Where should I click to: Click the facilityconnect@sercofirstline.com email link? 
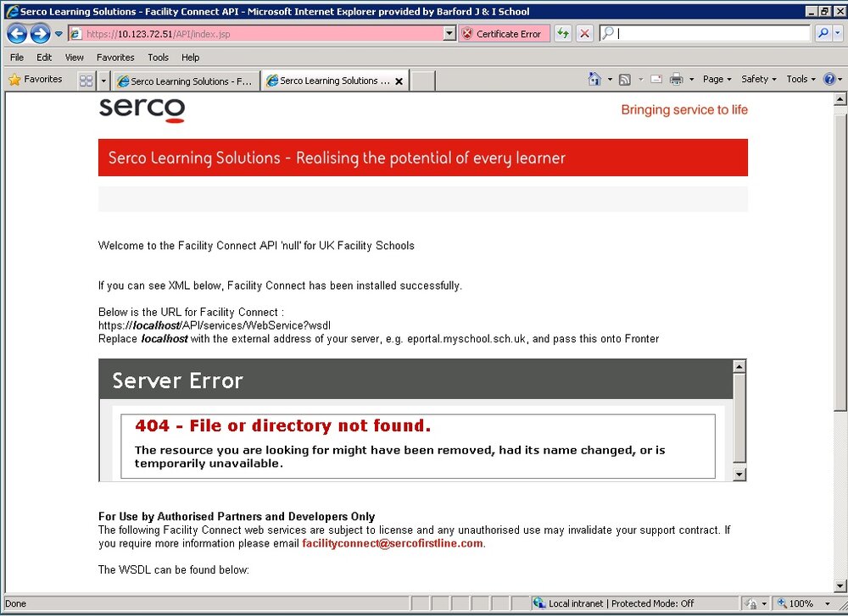393,543
